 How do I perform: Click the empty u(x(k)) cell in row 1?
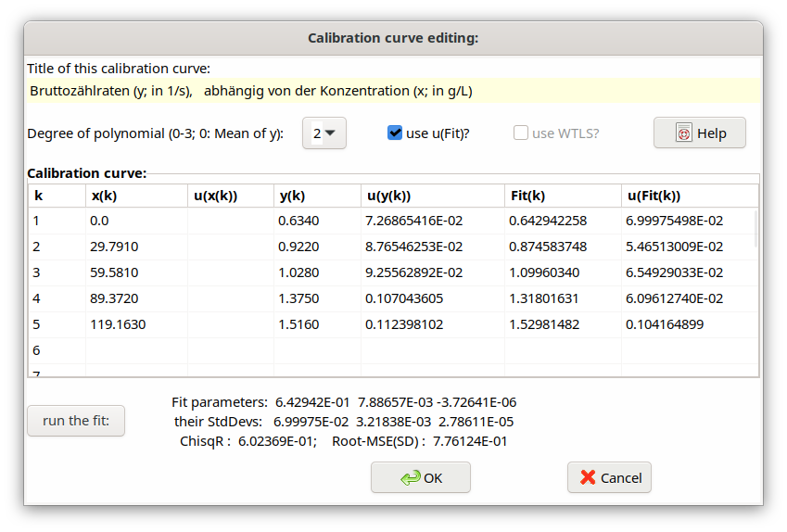(230, 221)
